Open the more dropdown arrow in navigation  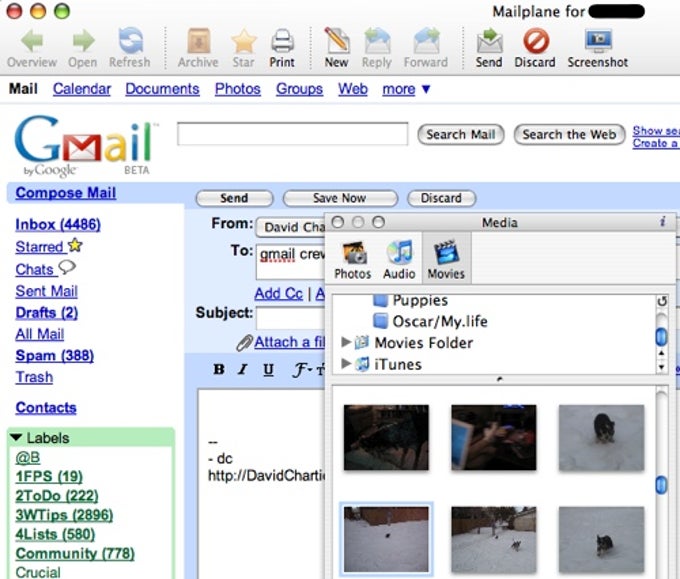[426, 89]
